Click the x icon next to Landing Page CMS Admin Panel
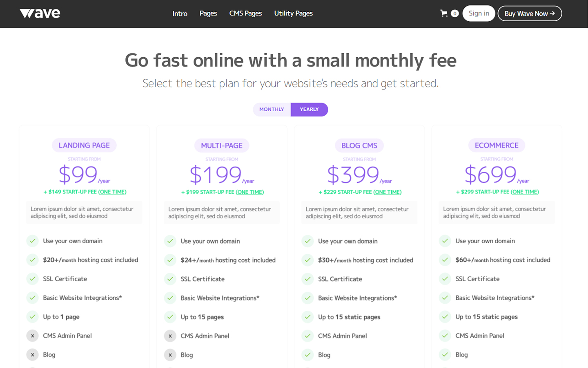 pos(32,336)
